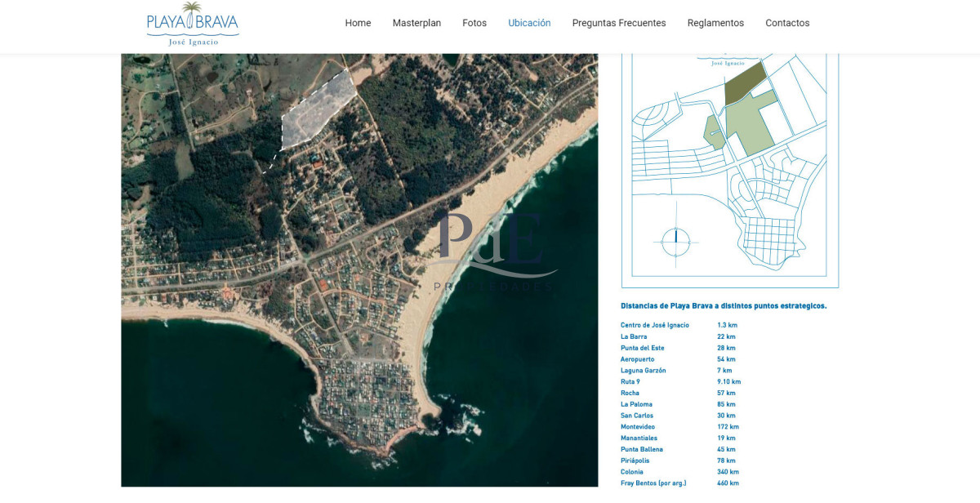
Task: Select the Centro de José Ignacio distance row
Action: [x=655, y=325]
